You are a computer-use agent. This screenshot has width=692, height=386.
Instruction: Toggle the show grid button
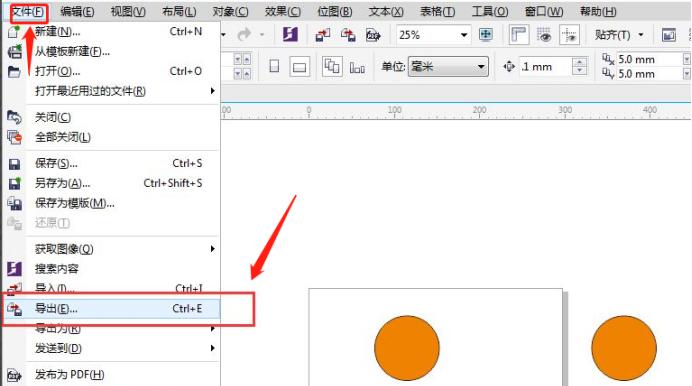(544, 35)
